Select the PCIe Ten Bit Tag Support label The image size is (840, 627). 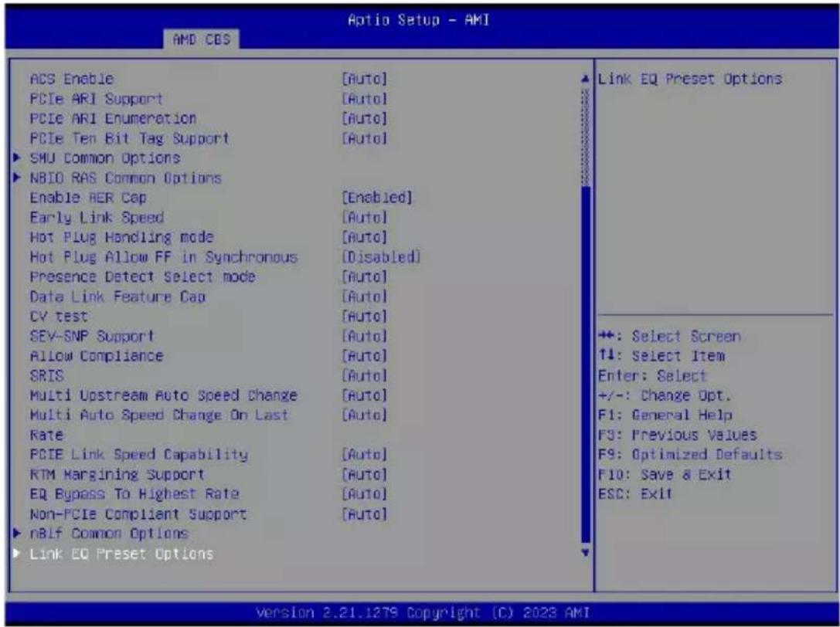click(130, 138)
